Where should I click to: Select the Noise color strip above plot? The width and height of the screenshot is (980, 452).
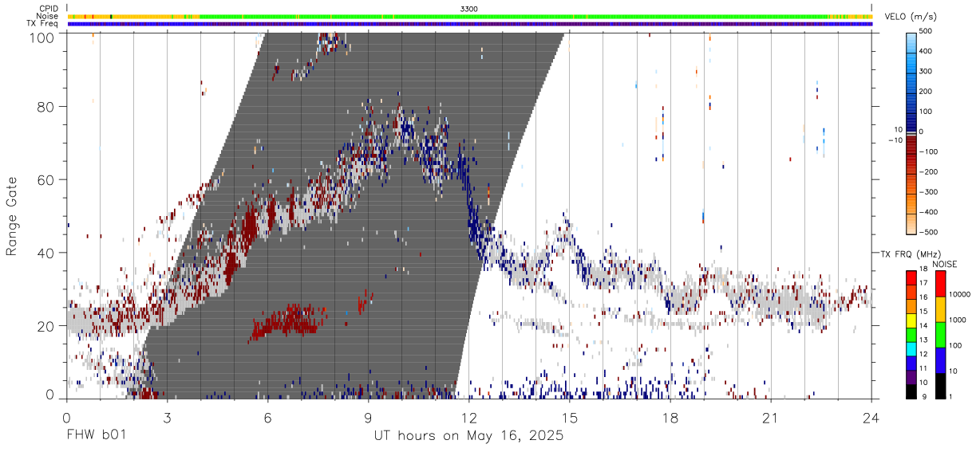tap(469, 16)
